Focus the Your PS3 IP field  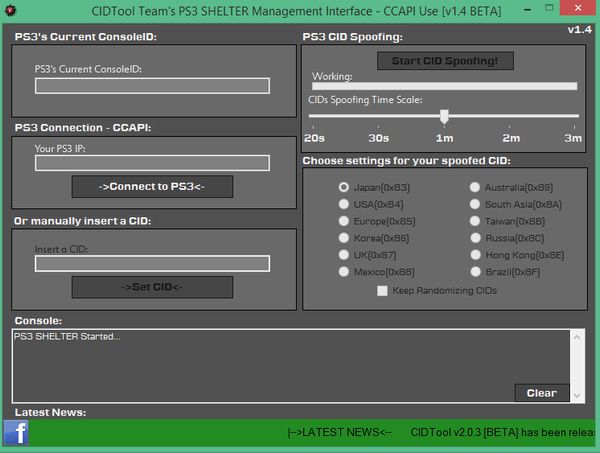point(152,163)
